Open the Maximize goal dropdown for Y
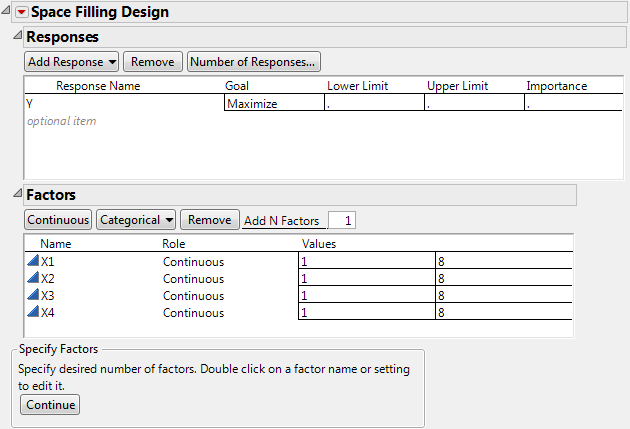The width and height of the screenshot is (630, 429). click(x=273, y=103)
